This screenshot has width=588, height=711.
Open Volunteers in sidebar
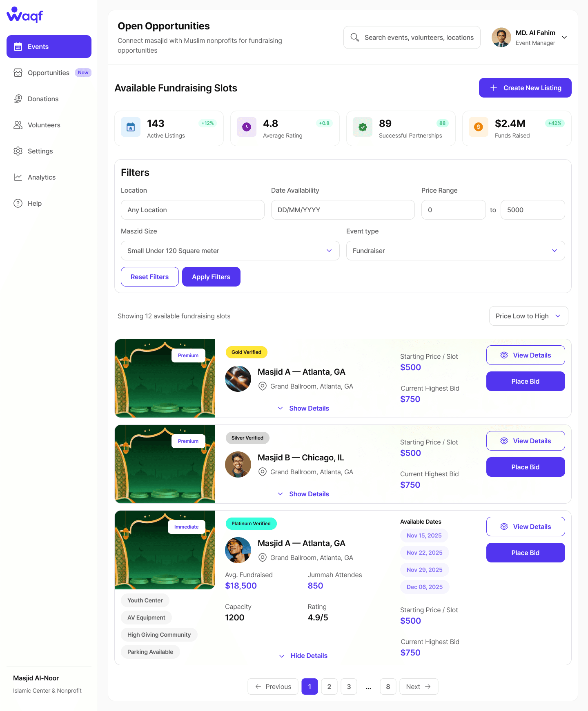(x=49, y=125)
